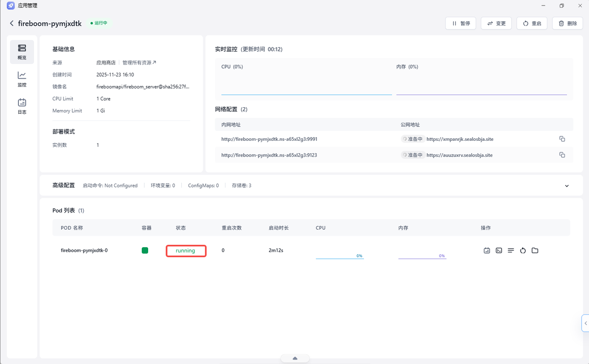Viewport: 589px width, 364px height.
Task: Click the POD 名称 column header
Action: tap(72, 228)
